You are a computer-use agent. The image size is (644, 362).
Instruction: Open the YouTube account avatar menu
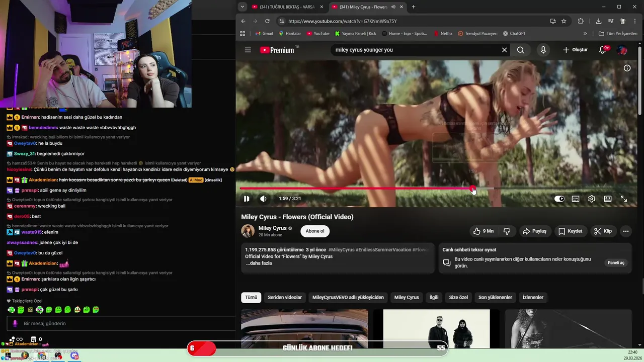[622, 50]
